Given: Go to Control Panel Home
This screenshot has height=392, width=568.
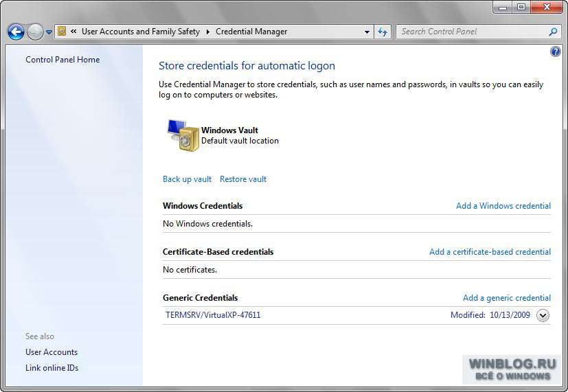Looking at the screenshot, I should coord(63,60).
